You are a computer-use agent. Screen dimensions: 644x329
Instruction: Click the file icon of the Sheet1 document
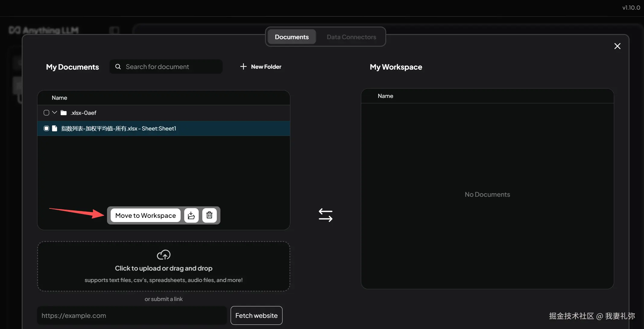click(x=55, y=128)
